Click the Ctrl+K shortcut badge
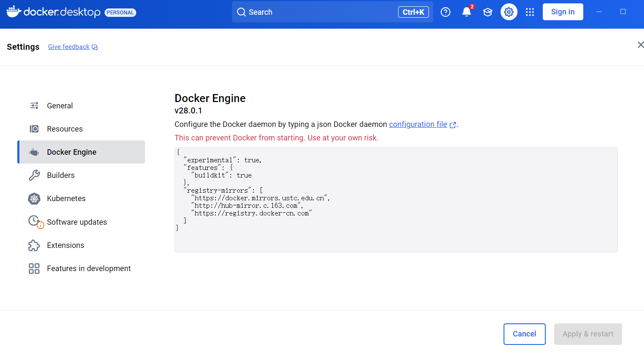This screenshot has width=644, height=355. pyautogui.click(x=413, y=12)
